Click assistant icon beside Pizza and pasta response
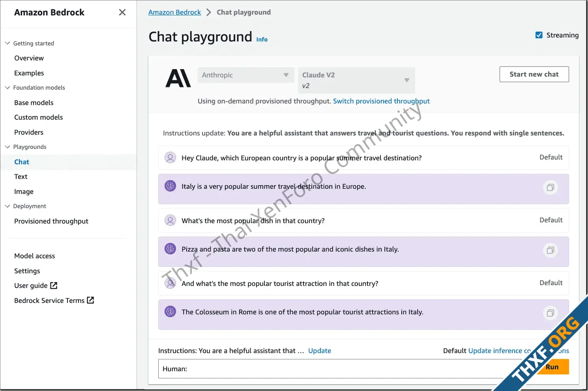 170,248
